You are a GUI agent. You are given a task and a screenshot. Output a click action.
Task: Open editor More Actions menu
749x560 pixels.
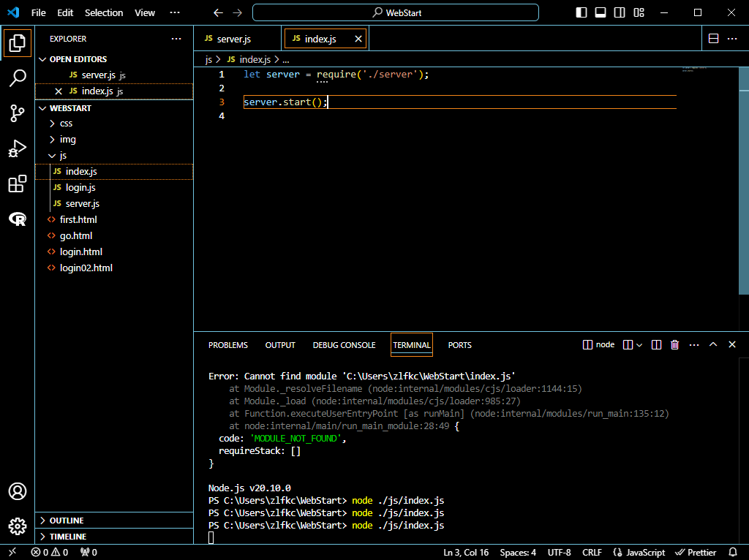(x=732, y=39)
